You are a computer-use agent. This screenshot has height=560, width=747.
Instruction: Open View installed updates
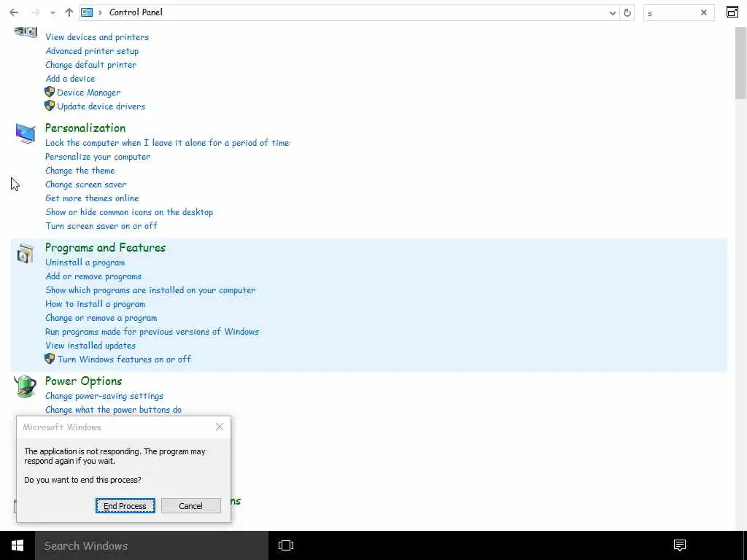point(90,345)
